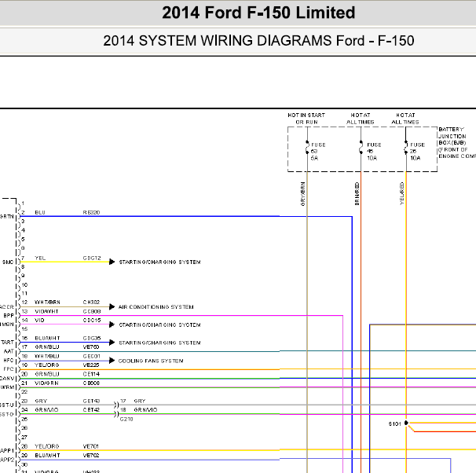Screen dimensions: 476x473
Task: Click the VIO wire color on pin 14
Action: tap(39, 321)
